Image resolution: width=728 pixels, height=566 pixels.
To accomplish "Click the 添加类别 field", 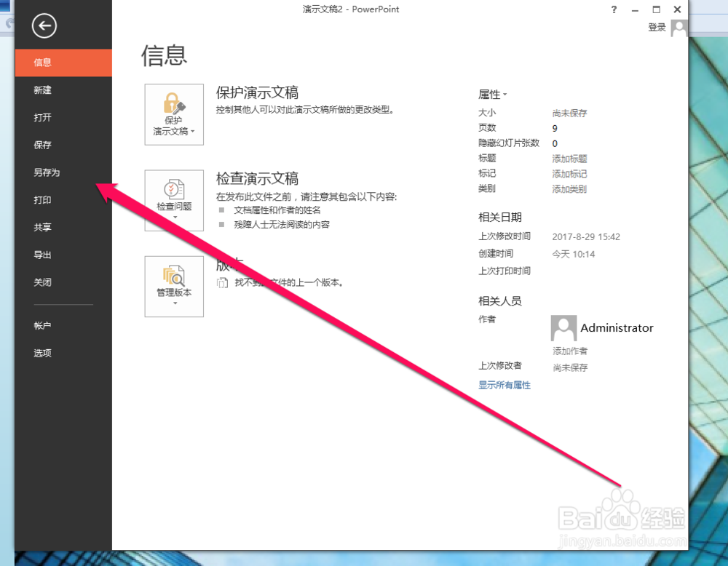I will click(x=569, y=189).
